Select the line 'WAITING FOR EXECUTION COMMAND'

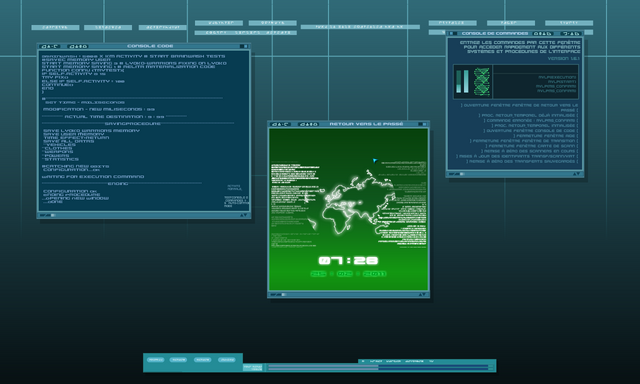tap(93, 177)
